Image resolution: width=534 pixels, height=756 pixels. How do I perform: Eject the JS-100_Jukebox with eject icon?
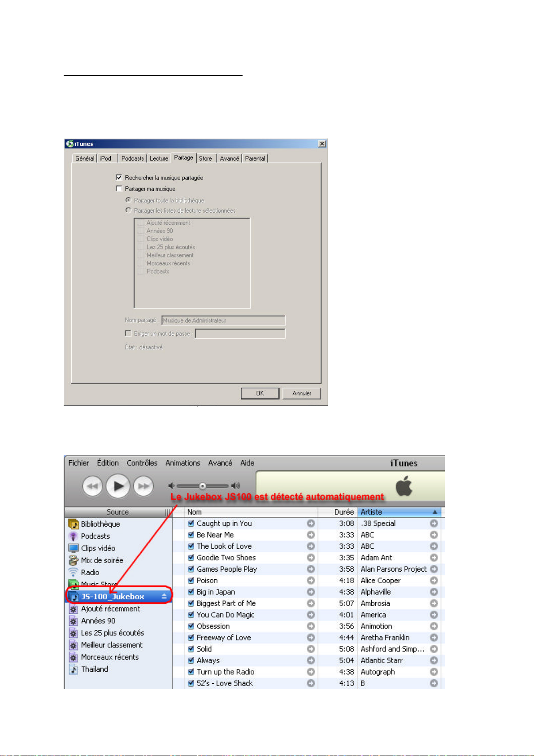click(164, 596)
